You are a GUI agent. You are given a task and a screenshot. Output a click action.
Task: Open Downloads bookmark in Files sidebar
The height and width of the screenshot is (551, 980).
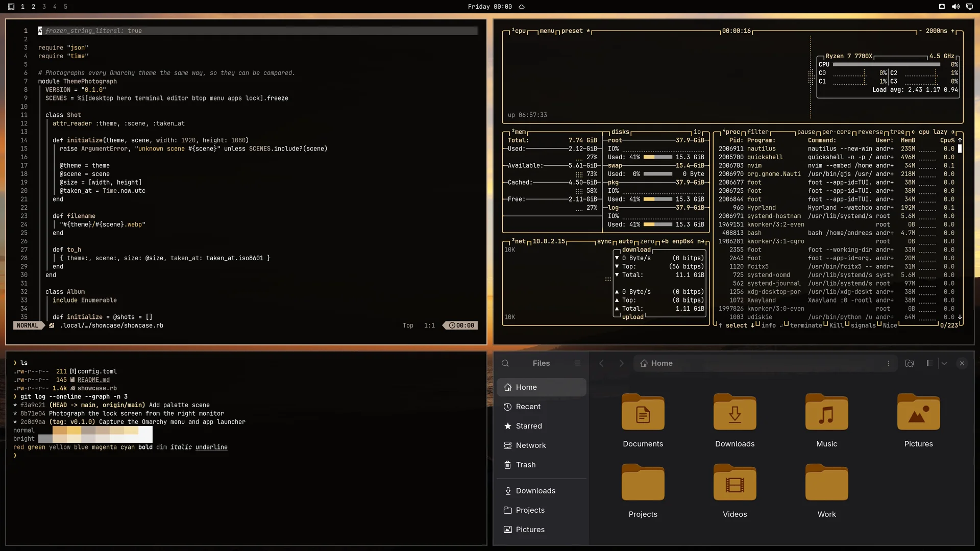[x=542, y=491]
